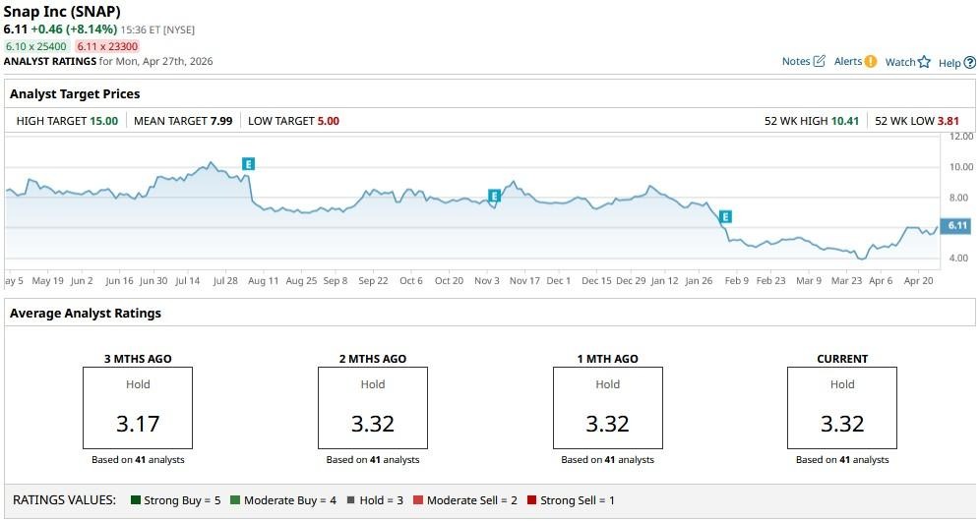Image resolution: width=980 pixels, height=521 pixels.
Task: Click the Apr 20 date axis label
Action: point(919,280)
